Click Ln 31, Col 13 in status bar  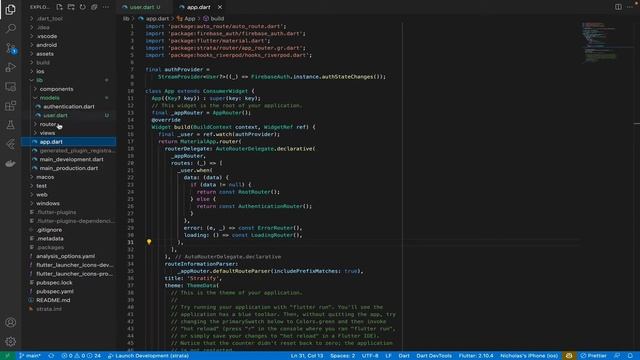(x=307, y=356)
